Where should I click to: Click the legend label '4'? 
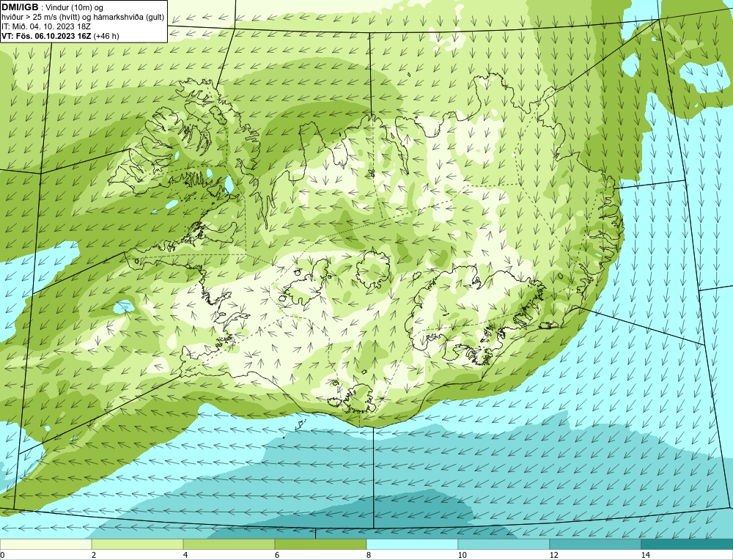(185, 555)
